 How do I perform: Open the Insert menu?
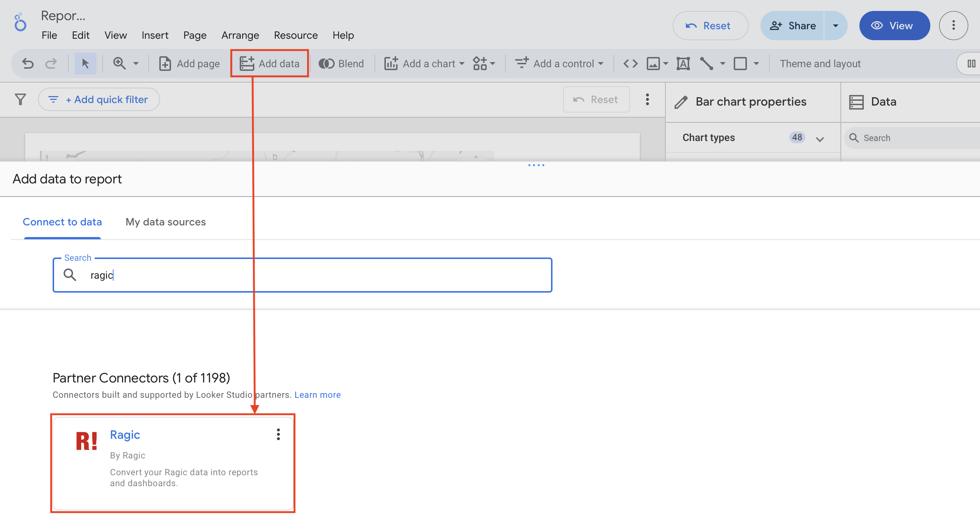coord(155,35)
